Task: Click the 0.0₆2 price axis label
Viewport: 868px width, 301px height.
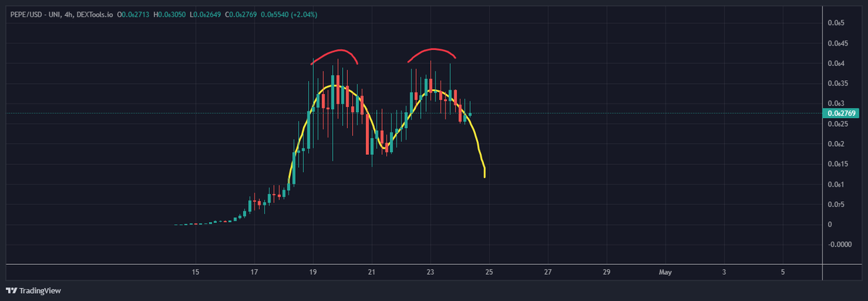Action: point(835,144)
